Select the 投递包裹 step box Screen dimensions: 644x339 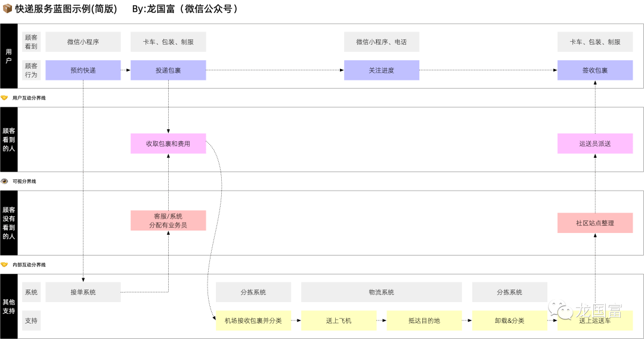coord(168,70)
